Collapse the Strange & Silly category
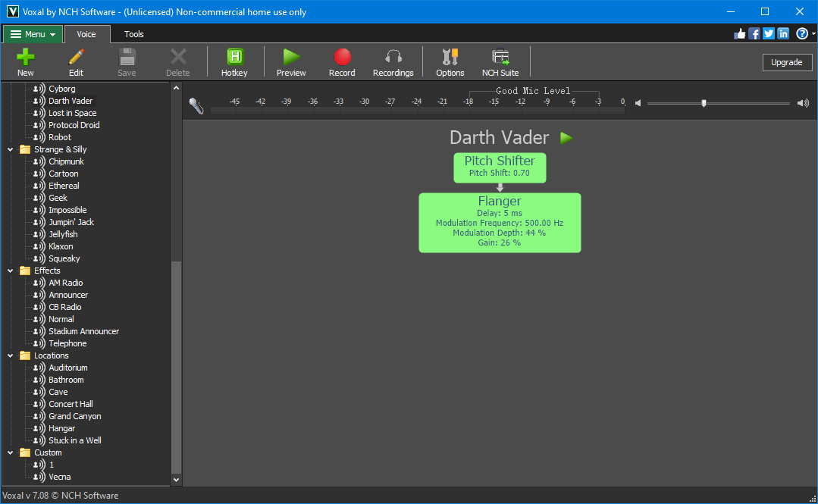The width and height of the screenshot is (818, 504). click(11, 150)
